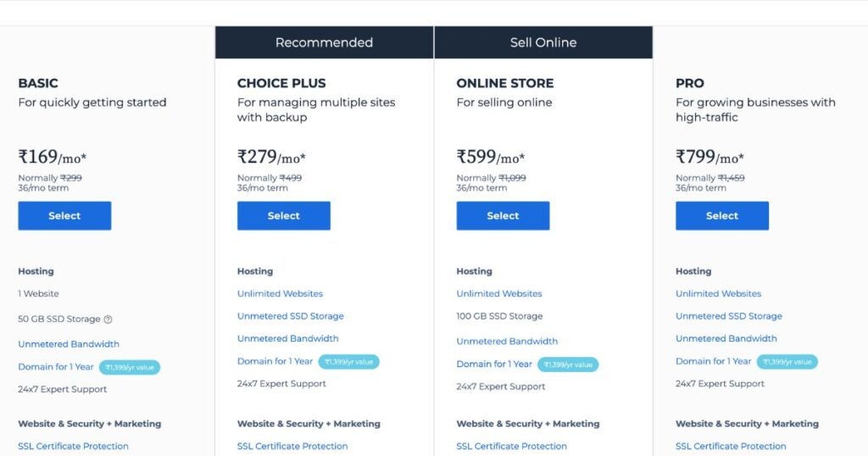Image resolution: width=868 pixels, height=456 pixels.
Task: Select the Basic plan
Action: point(64,216)
